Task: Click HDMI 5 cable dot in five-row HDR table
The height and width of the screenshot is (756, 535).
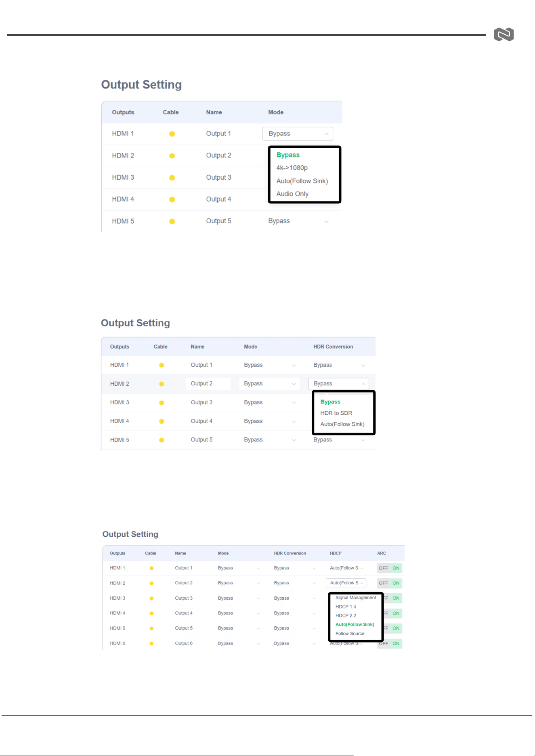Action: 162,440
